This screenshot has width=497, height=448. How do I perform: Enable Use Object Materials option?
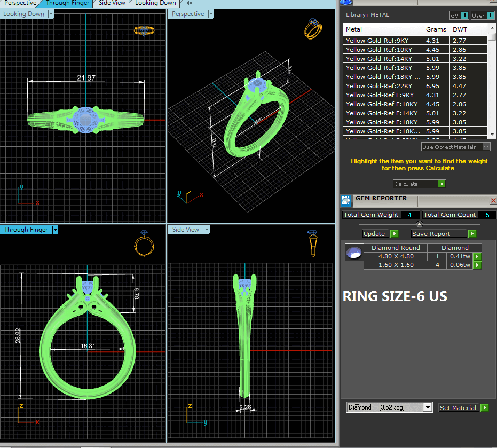click(x=486, y=147)
